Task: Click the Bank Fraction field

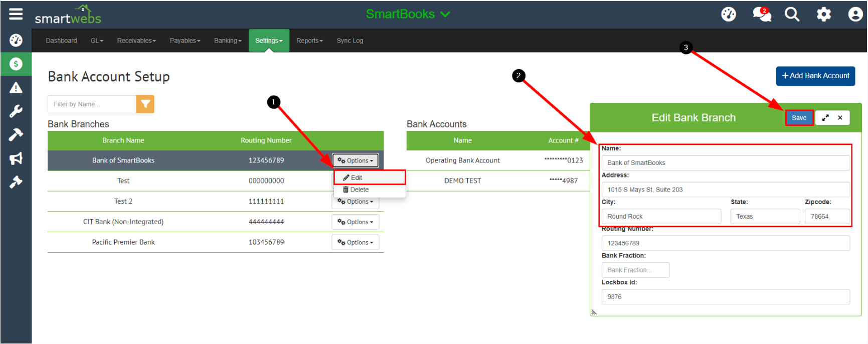Action: point(635,270)
